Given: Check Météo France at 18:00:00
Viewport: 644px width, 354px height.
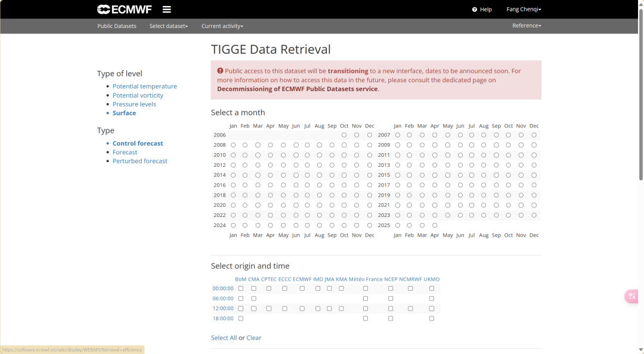Looking at the screenshot, I should coord(366,319).
